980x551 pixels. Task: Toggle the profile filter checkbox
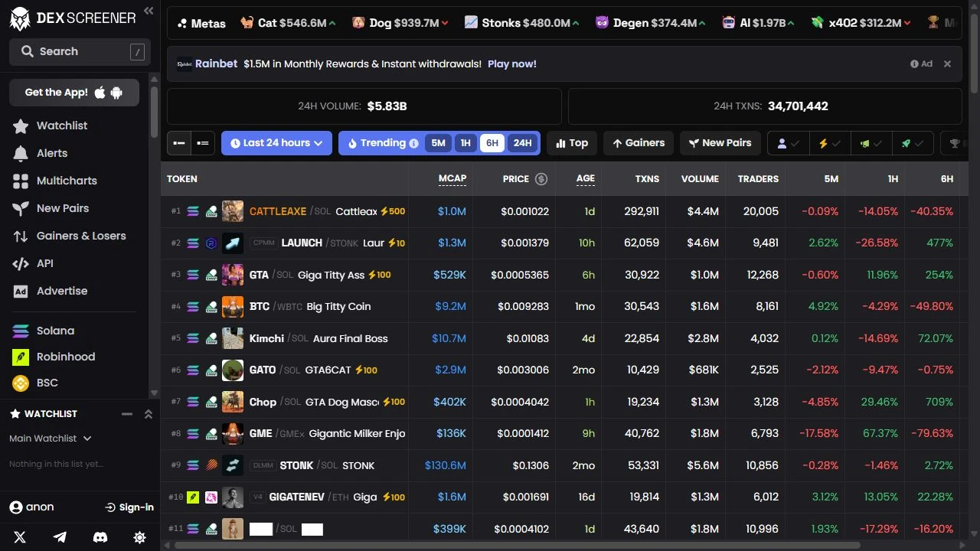tap(789, 143)
